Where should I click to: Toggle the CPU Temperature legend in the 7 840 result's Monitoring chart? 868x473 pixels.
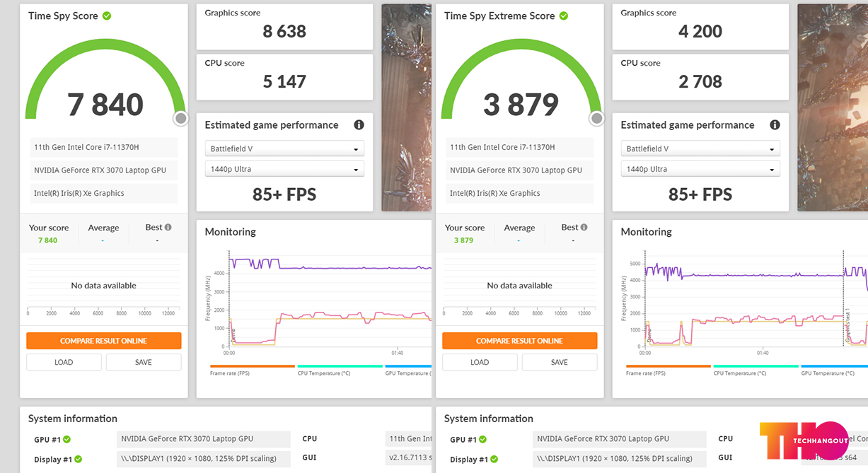[x=340, y=370]
